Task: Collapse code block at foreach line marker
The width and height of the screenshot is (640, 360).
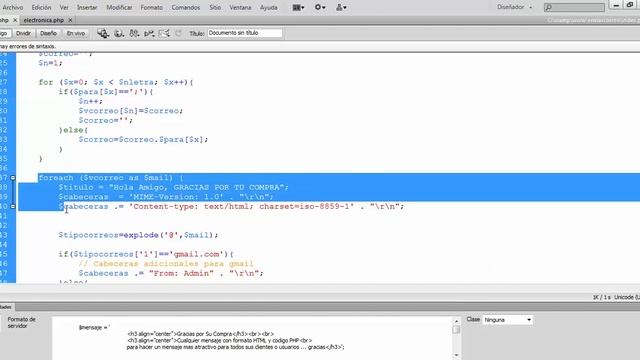Action: pos(13,178)
